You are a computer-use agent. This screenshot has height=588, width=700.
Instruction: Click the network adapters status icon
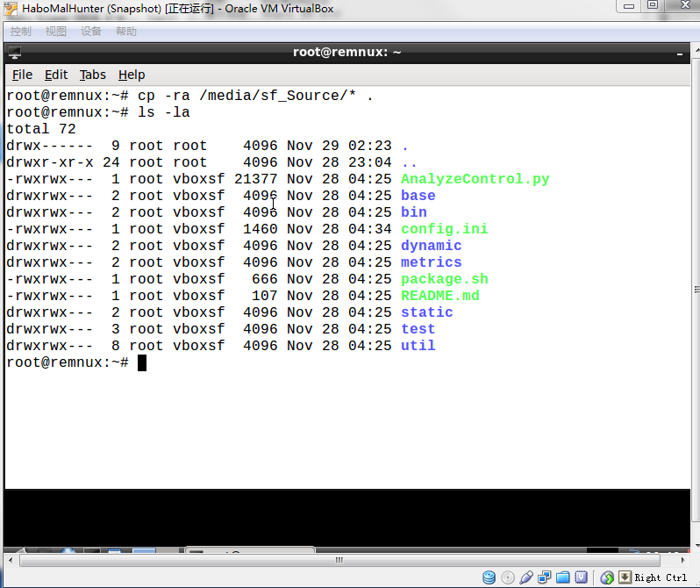pyautogui.click(x=544, y=577)
